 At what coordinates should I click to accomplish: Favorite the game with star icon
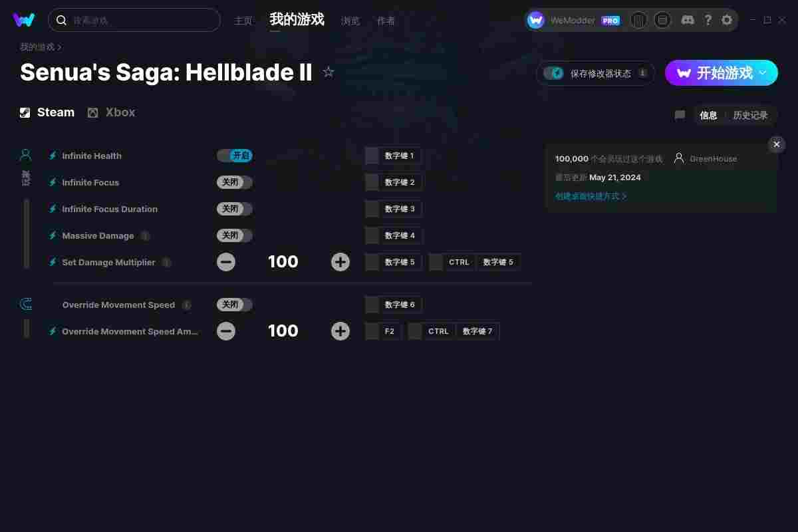329,72
